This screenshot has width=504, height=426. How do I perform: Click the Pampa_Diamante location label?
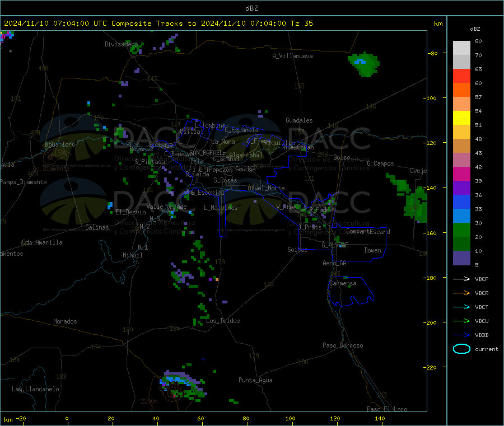click(x=24, y=182)
